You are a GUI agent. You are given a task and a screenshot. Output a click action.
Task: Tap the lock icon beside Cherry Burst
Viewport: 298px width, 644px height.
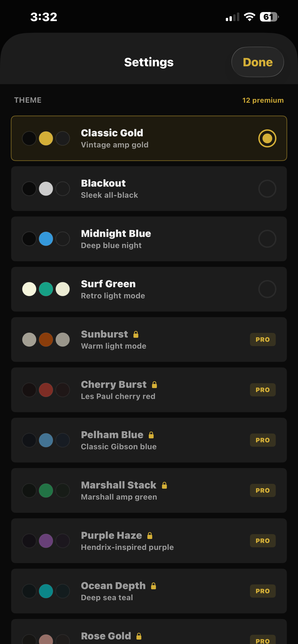point(154,385)
